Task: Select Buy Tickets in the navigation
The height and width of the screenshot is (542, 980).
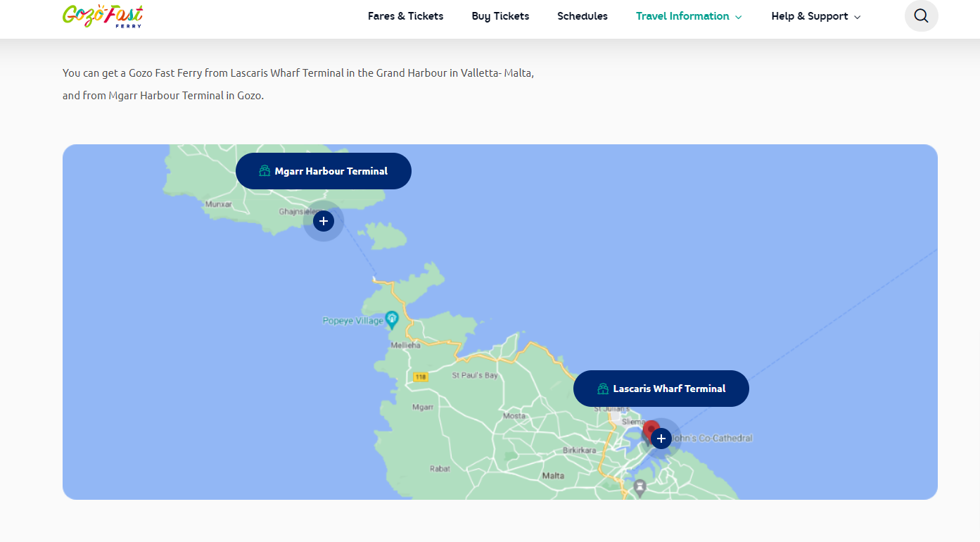Action: pyautogui.click(x=500, y=16)
